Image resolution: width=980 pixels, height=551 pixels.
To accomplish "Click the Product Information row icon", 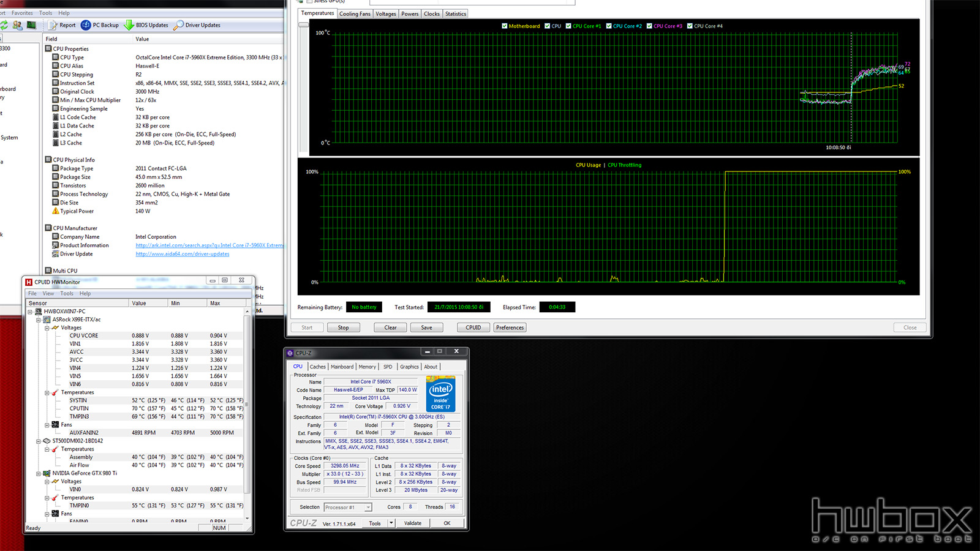I will tap(56, 245).
